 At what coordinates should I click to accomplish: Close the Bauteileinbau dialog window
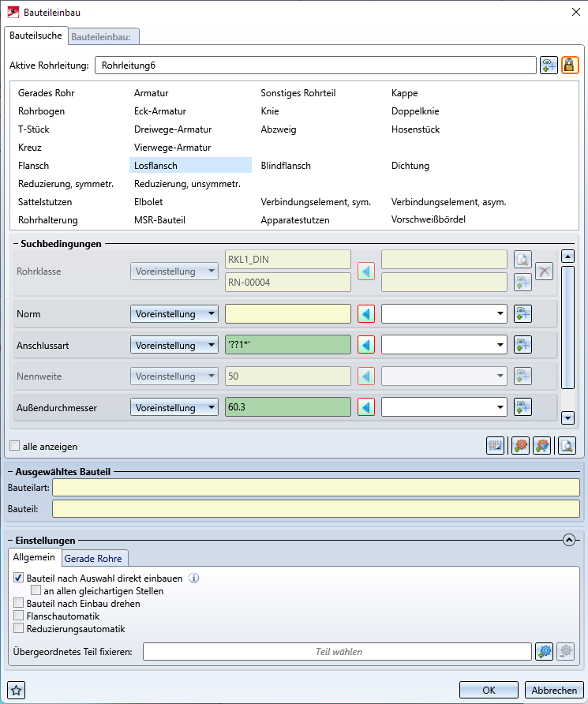coord(576,12)
